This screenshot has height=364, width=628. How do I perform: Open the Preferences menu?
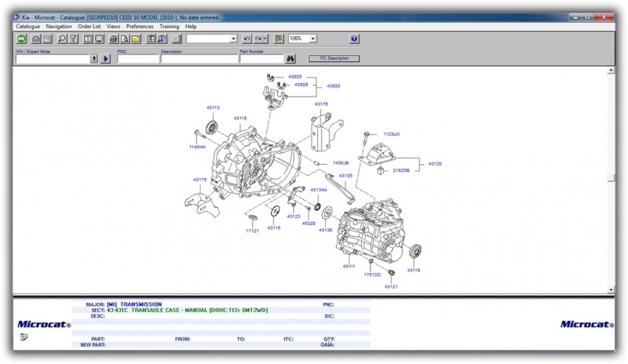(140, 27)
